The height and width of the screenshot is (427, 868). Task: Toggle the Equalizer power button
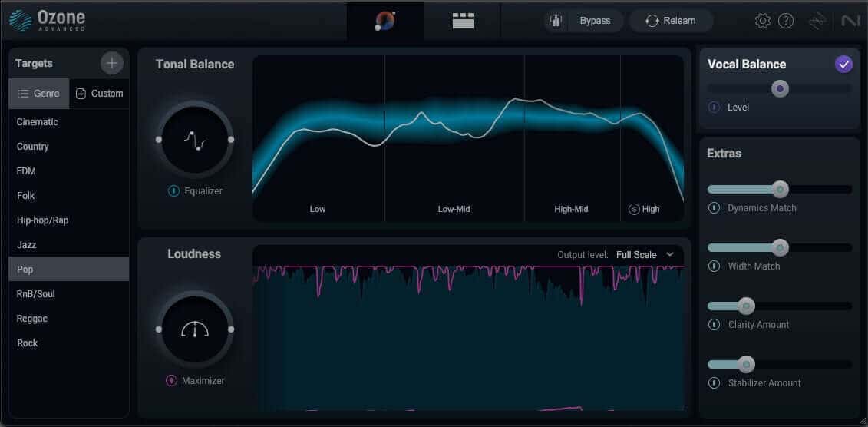point(173,191)
